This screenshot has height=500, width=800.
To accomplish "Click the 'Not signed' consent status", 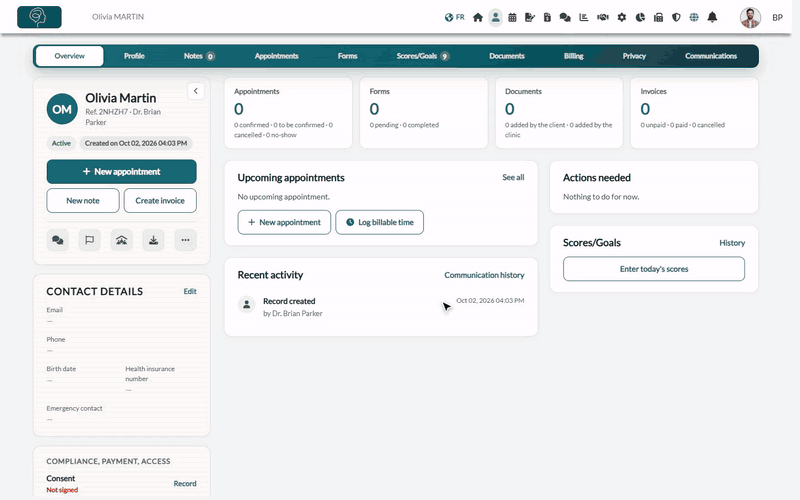I will 62,490.
